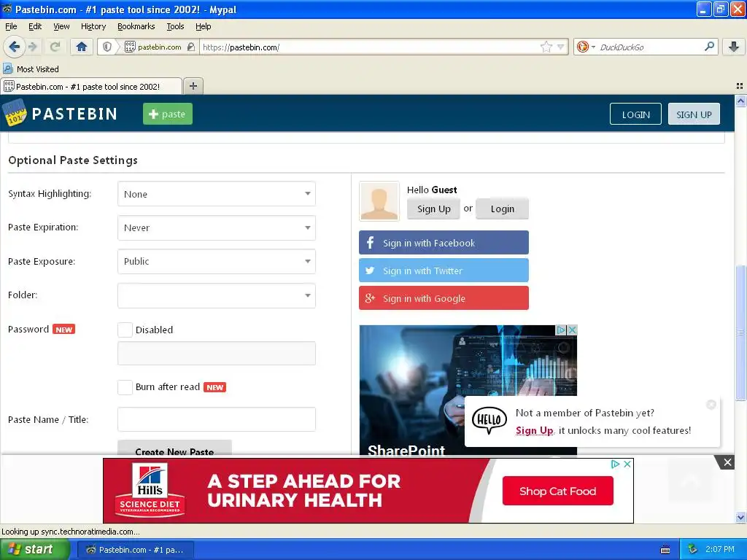Click the Paste Name / Title field
747x560 pixels.
[216, 419]
